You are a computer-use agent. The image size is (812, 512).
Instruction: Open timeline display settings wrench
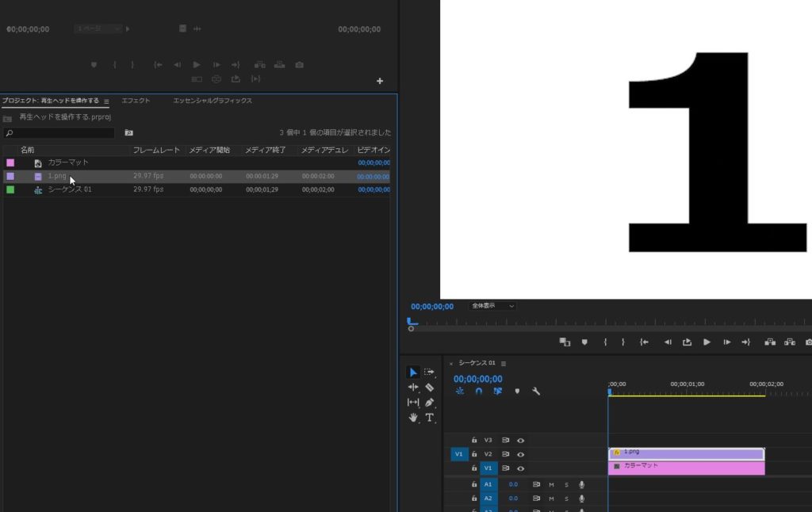(536, 391)
